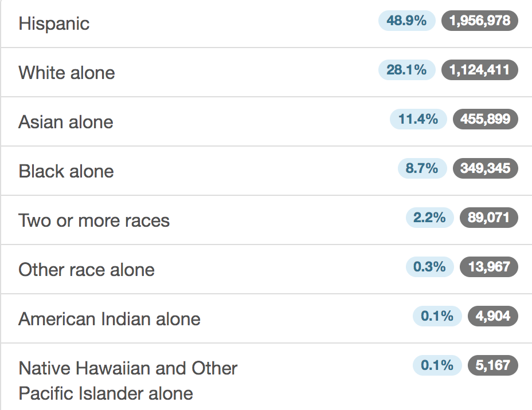Select the 48.9% badge for Hispanic
Screen dimensions: 532x410
pyautogui.click(x=407, y=21)
